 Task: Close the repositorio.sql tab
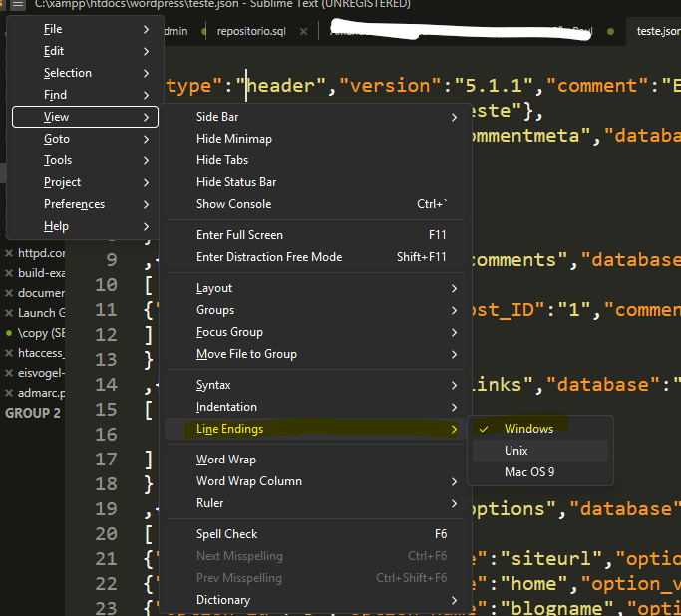pos(303,31)
